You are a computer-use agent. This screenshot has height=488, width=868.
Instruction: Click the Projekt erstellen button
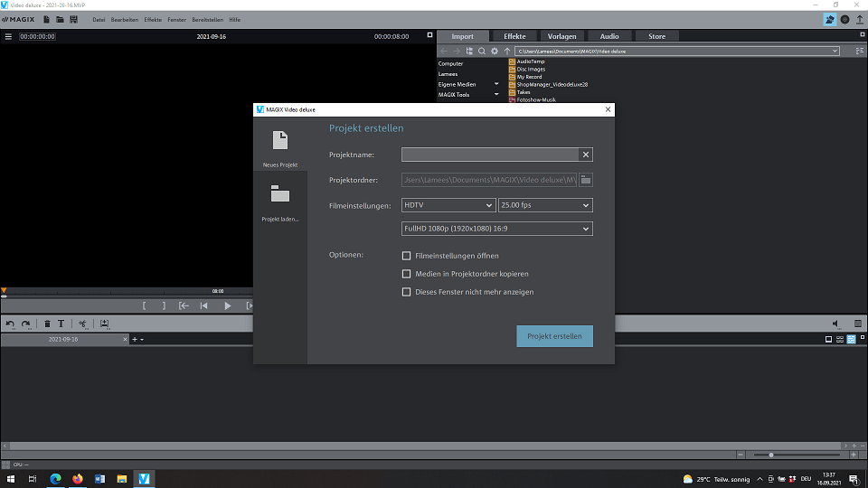click(x=554, y=336)
